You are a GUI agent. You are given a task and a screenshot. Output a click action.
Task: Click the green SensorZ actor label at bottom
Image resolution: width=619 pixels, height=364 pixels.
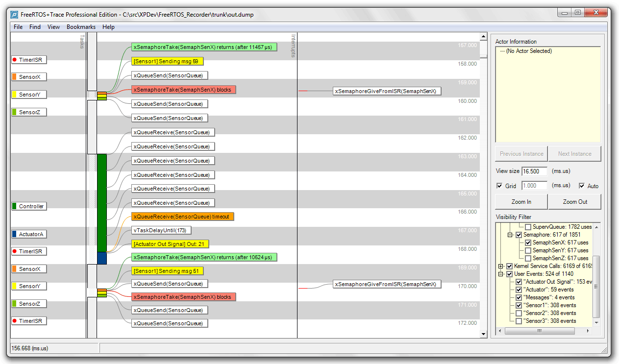click(29, 304)
